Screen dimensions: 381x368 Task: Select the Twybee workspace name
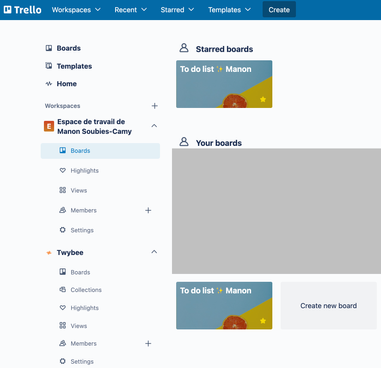[x=70, y=253]
